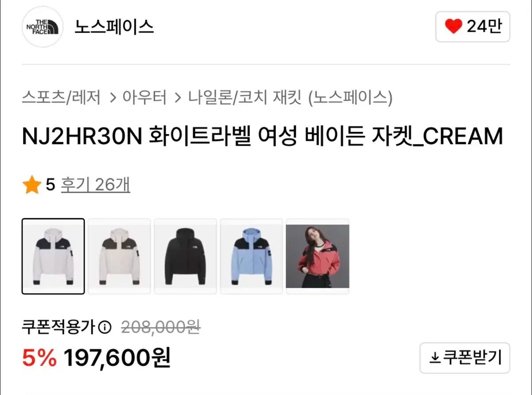Viewport: 532px width, 395px height.
Task: Toggle the 24만 brand like button
Action: [x=473, y=27]
